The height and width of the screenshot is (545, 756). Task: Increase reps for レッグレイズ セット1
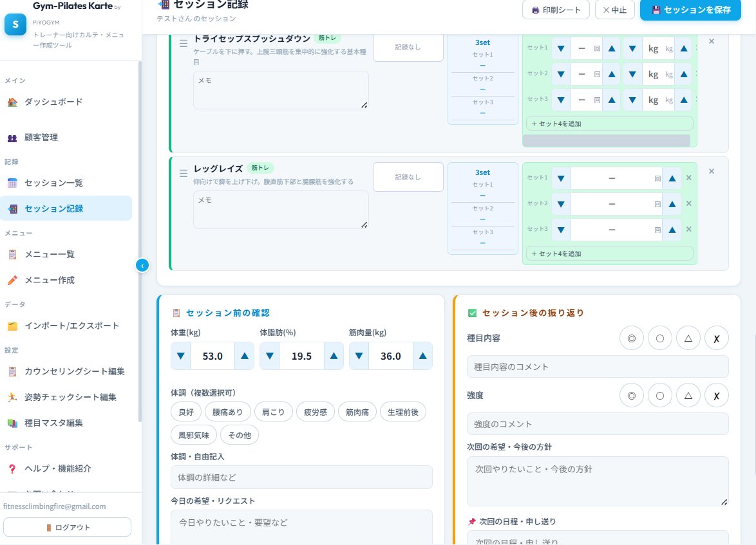point(672,178)
